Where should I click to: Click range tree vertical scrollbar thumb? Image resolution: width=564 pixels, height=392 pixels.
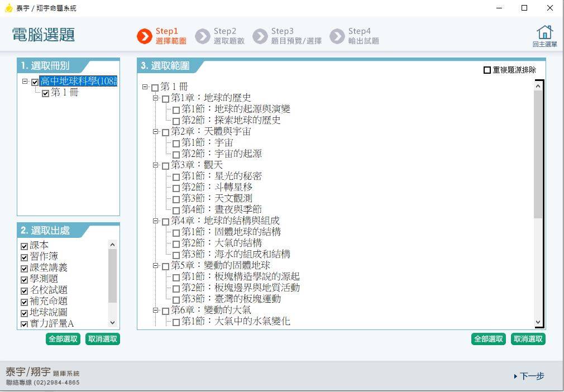[538, 154]
